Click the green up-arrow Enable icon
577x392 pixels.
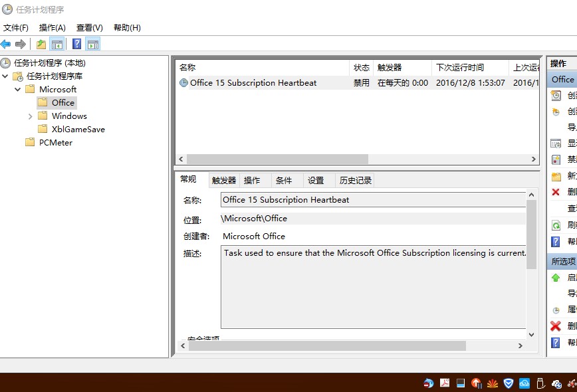pyautogui.click(x=556, y=278)
